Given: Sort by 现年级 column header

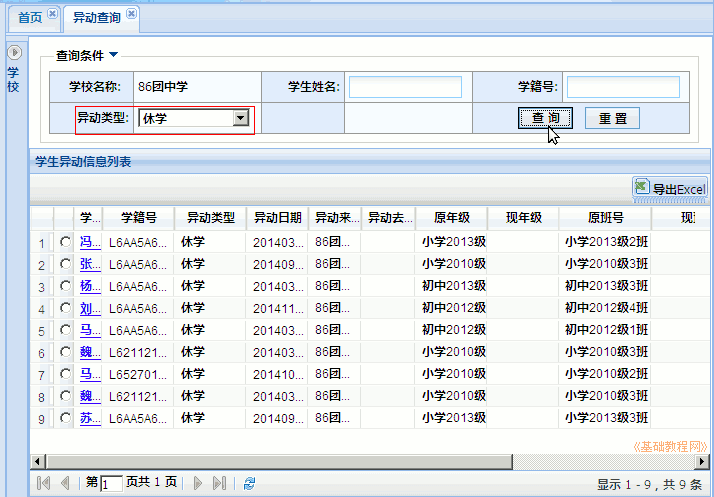Looking at the screenshot, I should tap(523, 218).
